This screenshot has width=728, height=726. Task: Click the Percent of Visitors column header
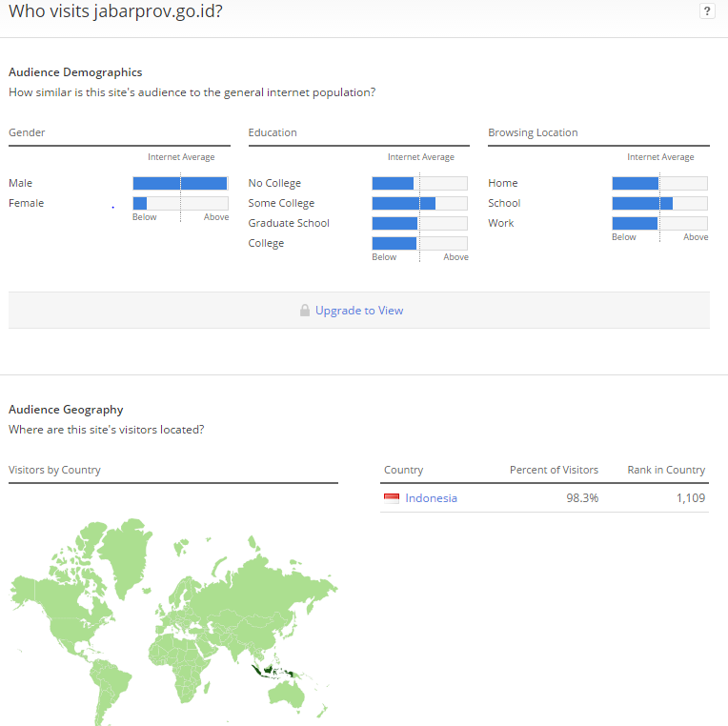click(554, 470)
